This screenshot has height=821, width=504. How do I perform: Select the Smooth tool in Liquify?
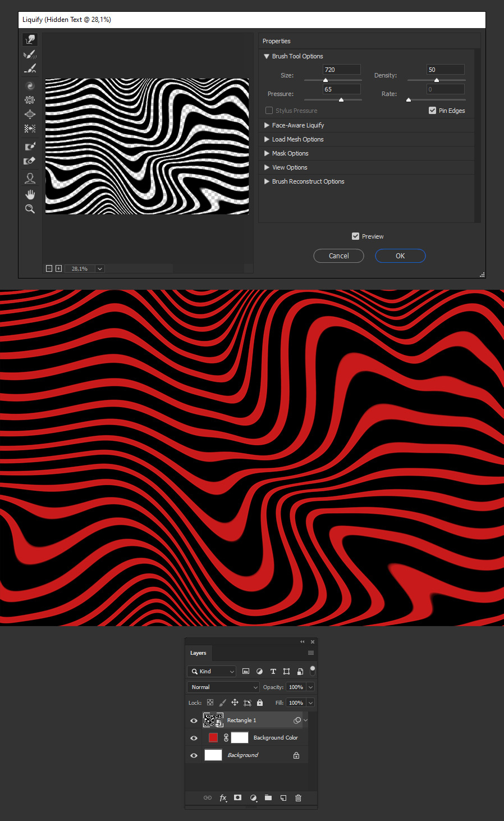[x=30, y=69]
